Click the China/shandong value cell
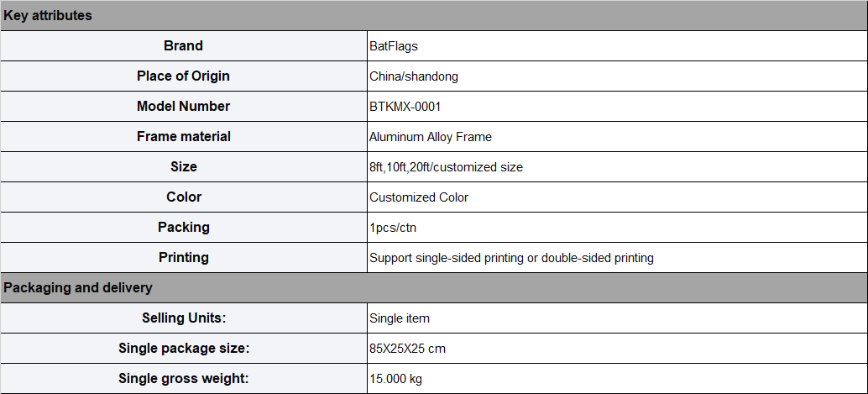 [617, 76]
